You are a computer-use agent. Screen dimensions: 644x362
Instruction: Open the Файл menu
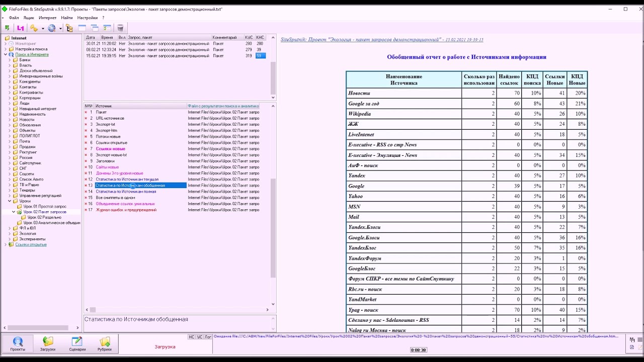(14, 18)
